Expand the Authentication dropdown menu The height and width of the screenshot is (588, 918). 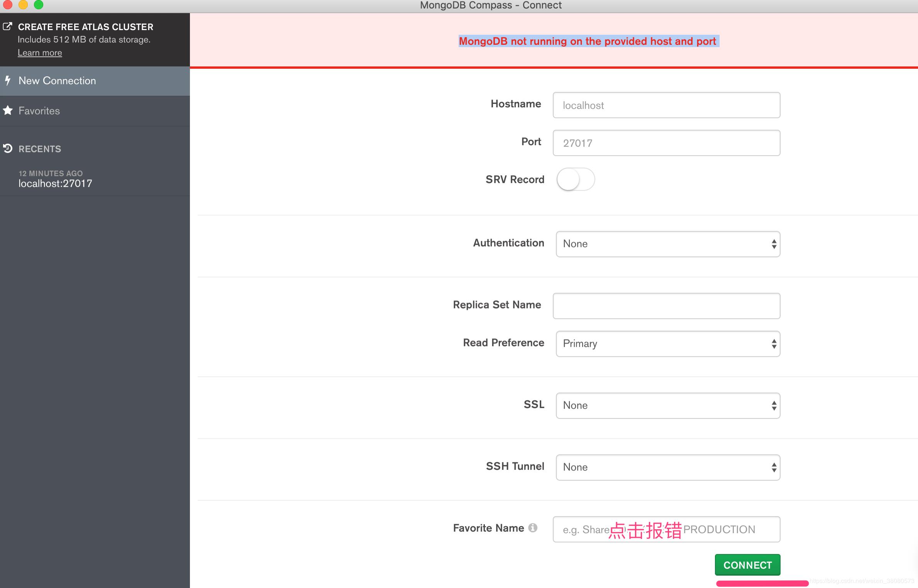tap(666, 243)
